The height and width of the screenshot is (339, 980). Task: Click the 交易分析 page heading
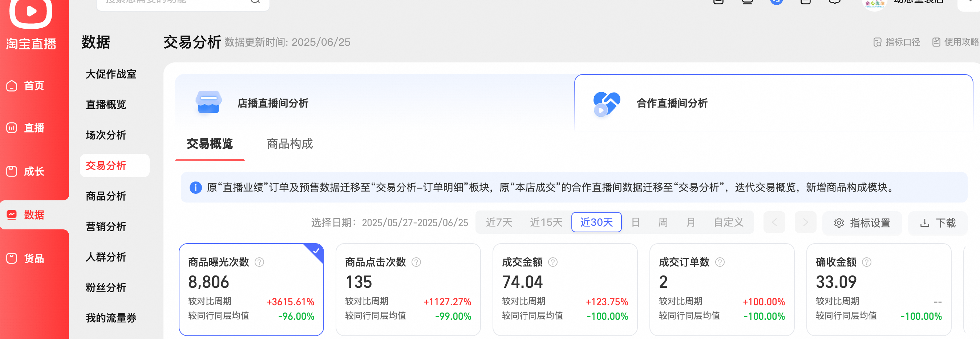192,42
